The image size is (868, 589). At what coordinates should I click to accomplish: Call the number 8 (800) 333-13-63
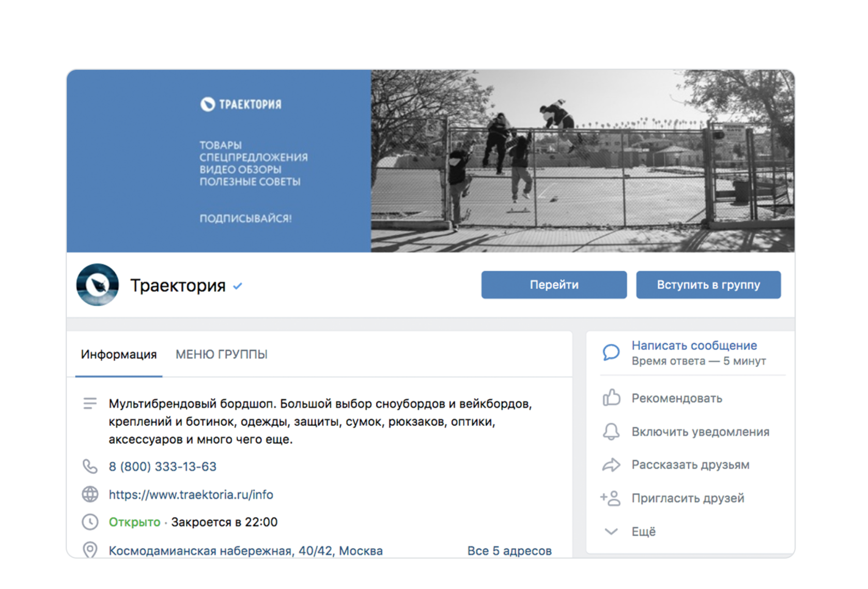point(162,467)
